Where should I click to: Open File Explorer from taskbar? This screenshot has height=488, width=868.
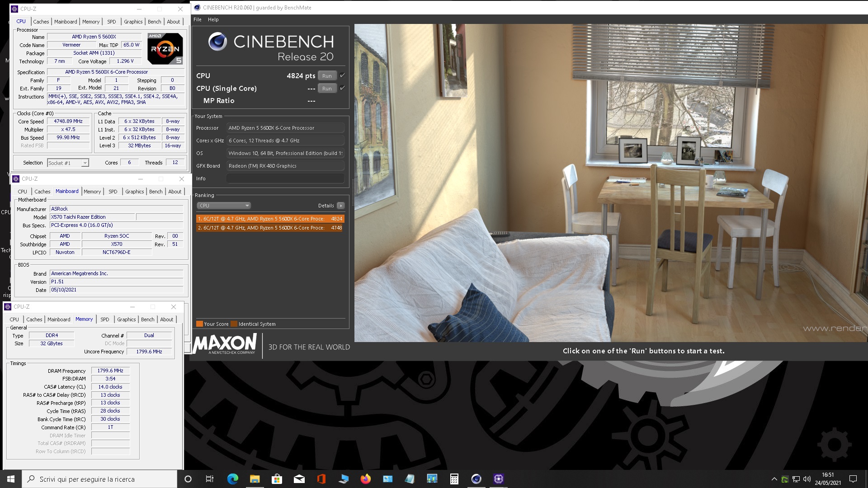click(255, 479)
